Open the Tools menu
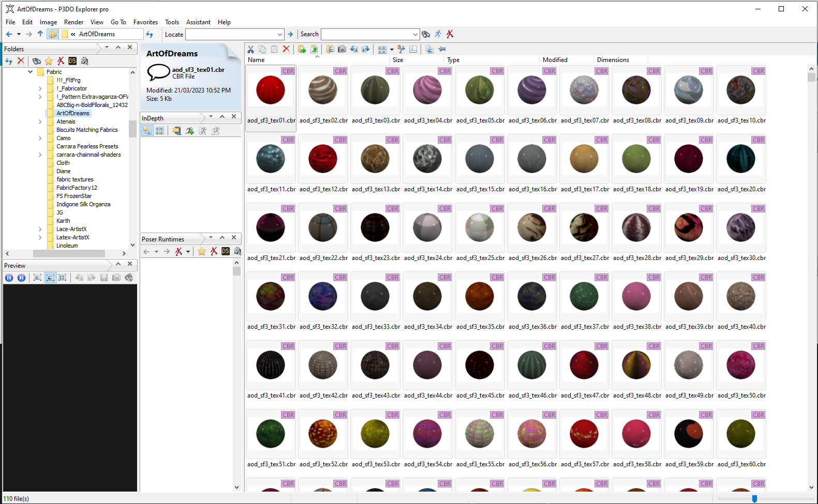Screen dimensions: 818x504 pos(172,22)
